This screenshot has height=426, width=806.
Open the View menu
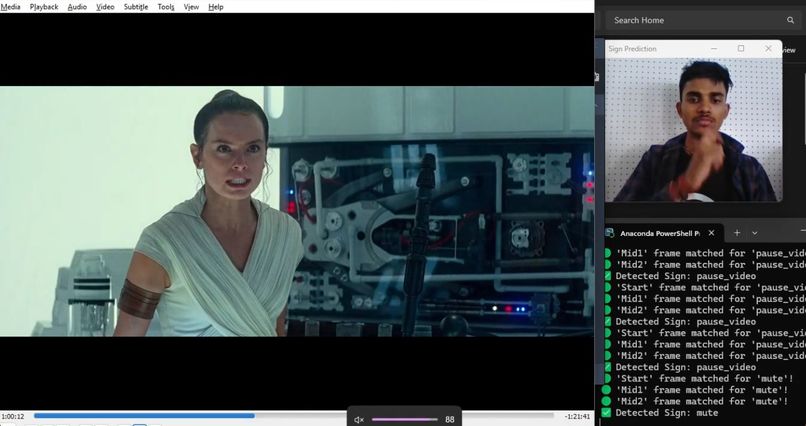click(x=191, y=7)
